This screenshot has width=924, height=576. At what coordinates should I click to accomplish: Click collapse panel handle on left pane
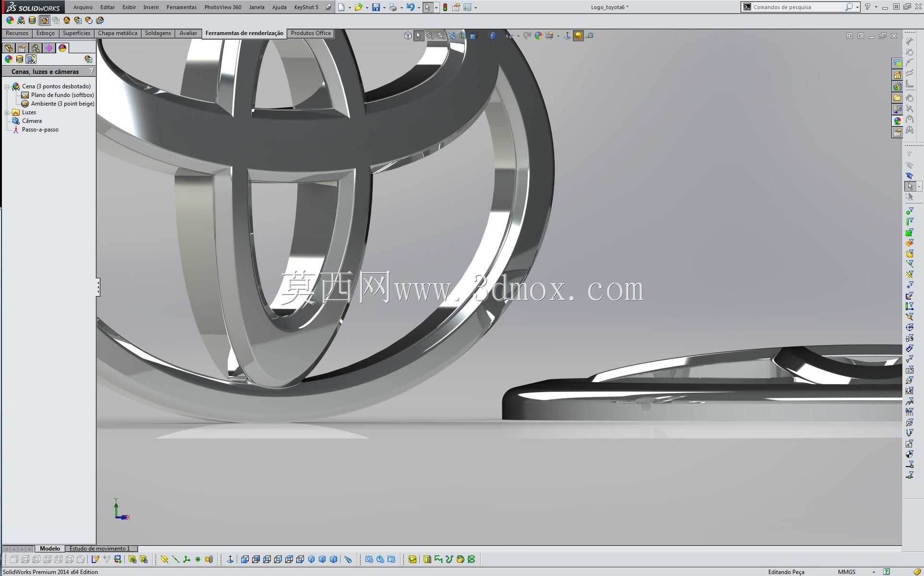click(98, 287)
